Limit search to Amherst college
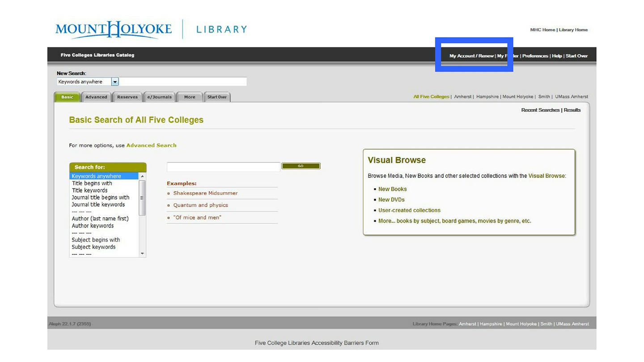644x362 pixels. (x=463, y=97)
